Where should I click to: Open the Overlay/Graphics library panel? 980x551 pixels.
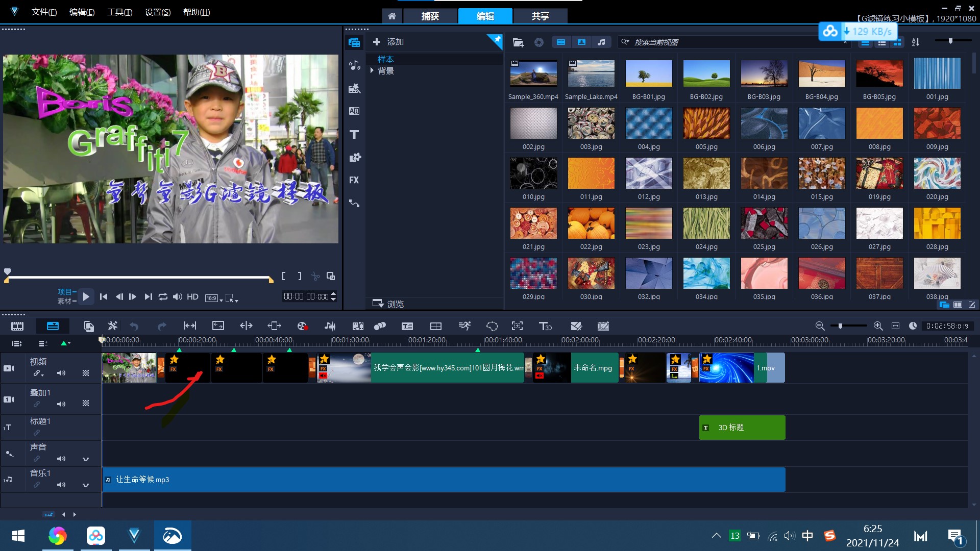pos(354,157)
